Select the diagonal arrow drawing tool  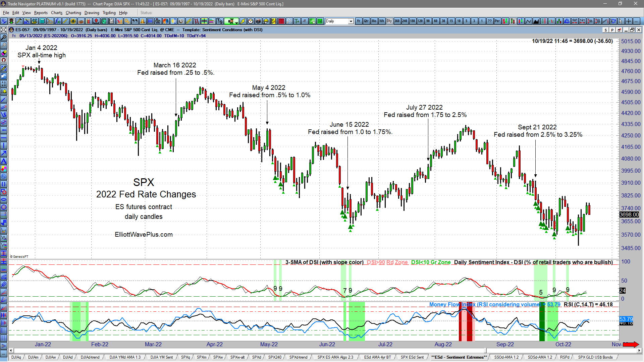coord(4,153)
